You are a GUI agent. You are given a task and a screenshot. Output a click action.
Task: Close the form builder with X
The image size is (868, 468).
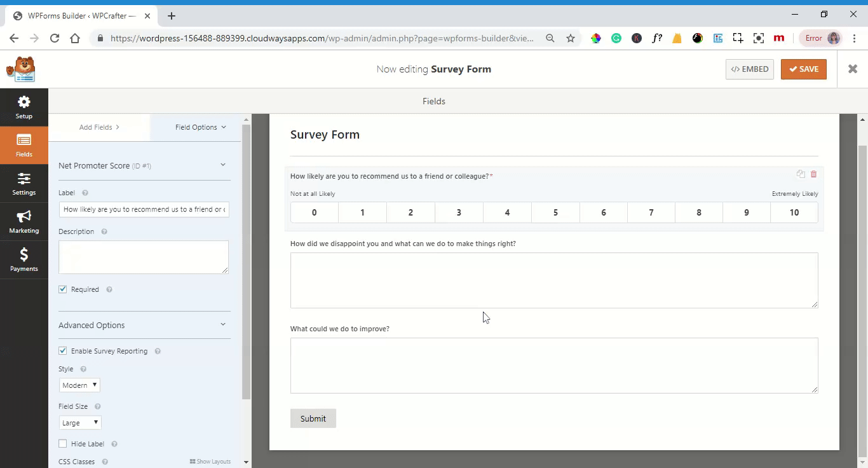(853, 69)
